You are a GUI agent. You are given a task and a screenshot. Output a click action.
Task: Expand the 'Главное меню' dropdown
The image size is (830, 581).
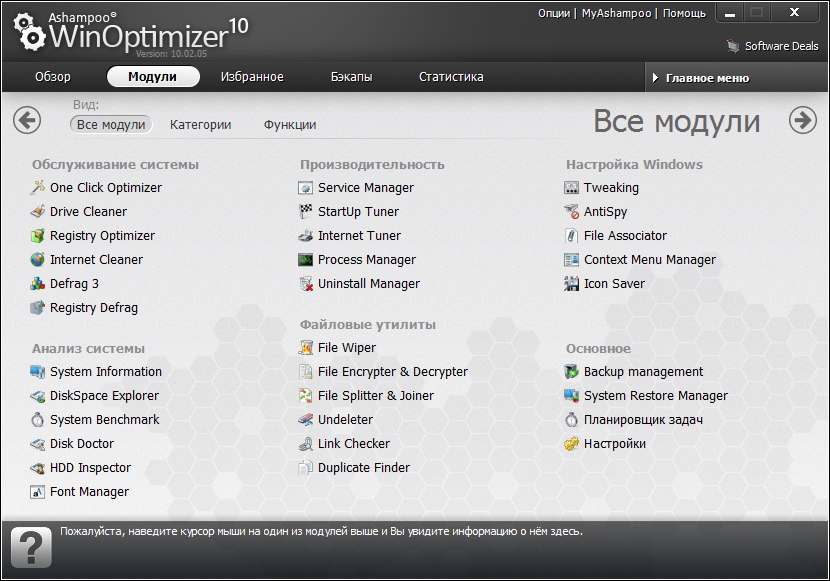pyautogui.click(x=707, y=78)
